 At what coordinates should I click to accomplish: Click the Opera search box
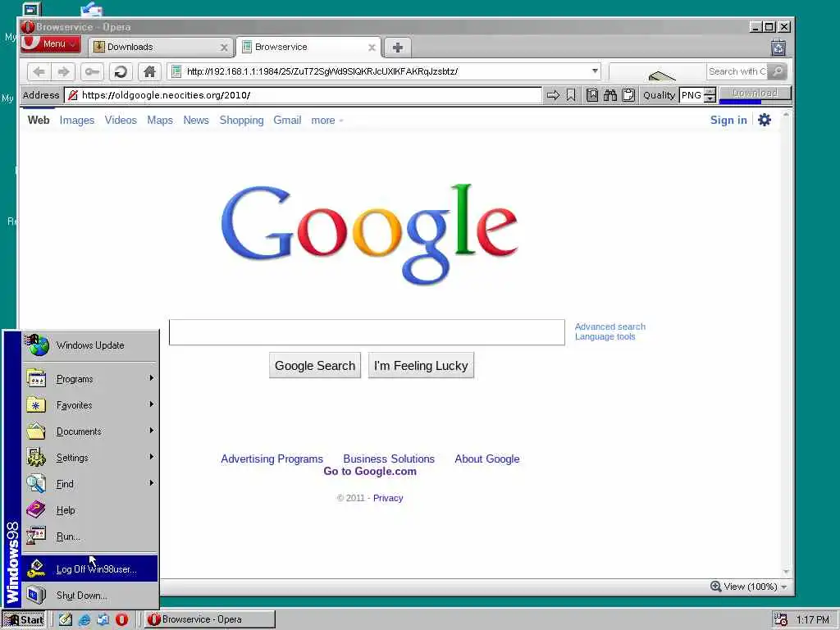coord(737,71)
